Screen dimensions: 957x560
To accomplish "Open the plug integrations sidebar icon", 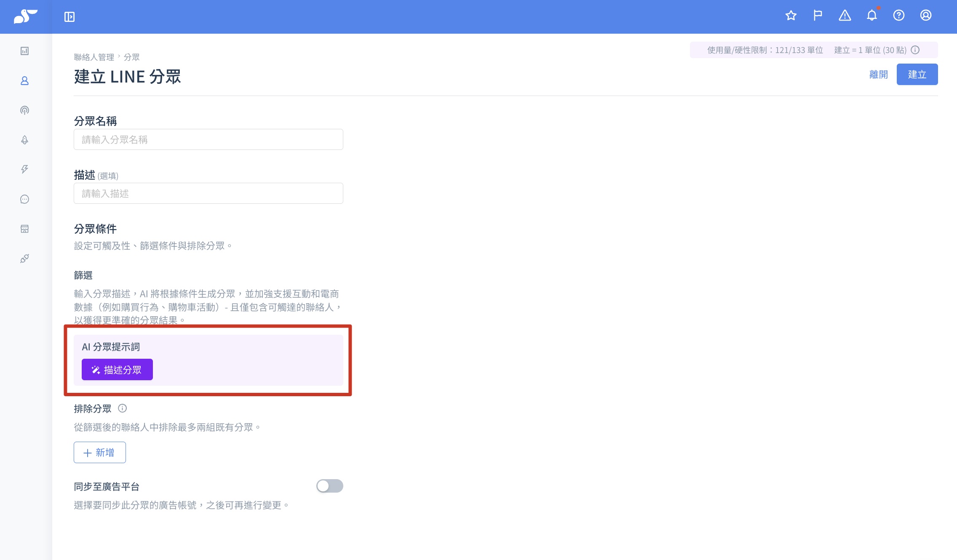I will [25, 259].
